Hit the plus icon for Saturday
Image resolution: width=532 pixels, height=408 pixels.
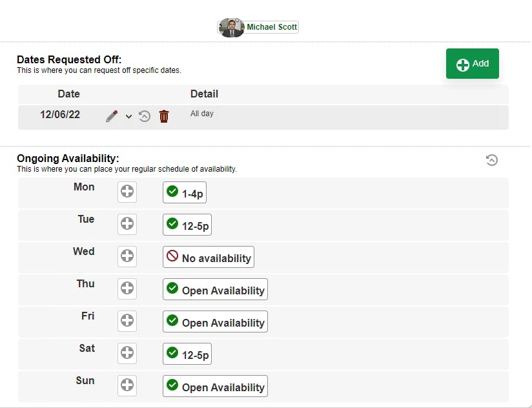(127, 353)
